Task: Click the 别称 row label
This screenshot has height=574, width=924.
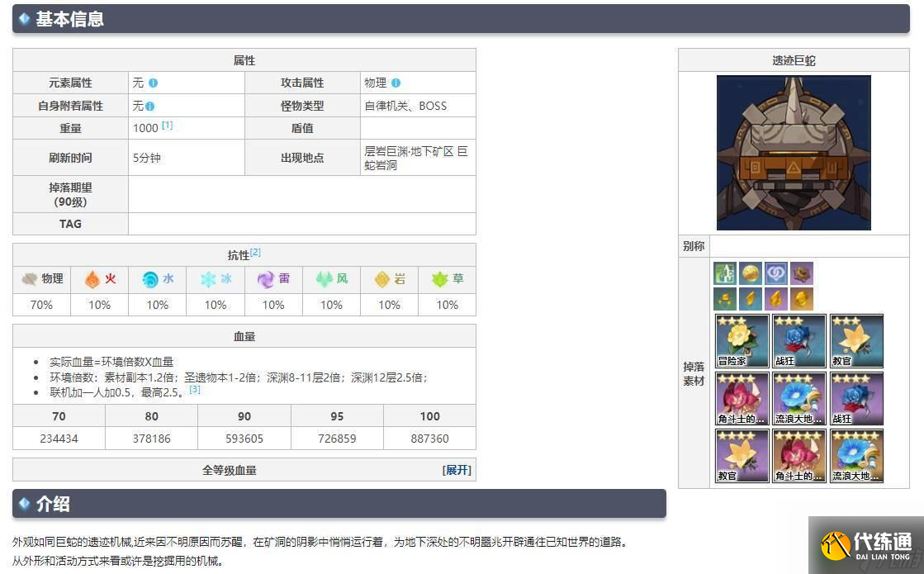Action: [694, 246]
